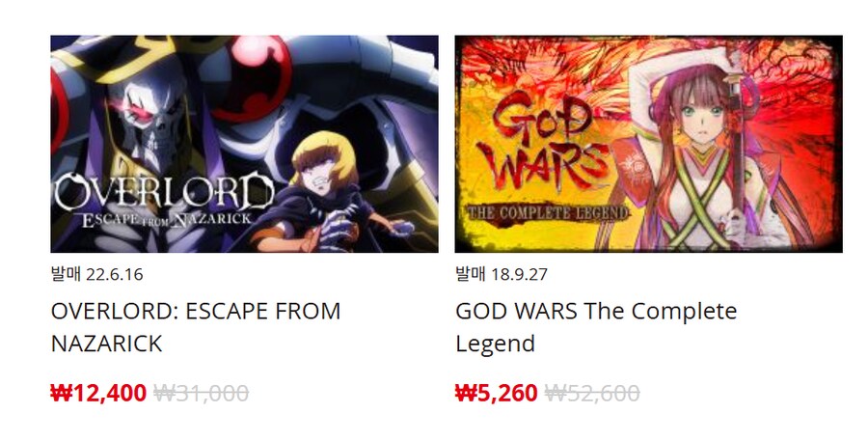This screenshot has height=441, width=868.
Task: Select the ₩12,400 sale price
Action: 98,394
